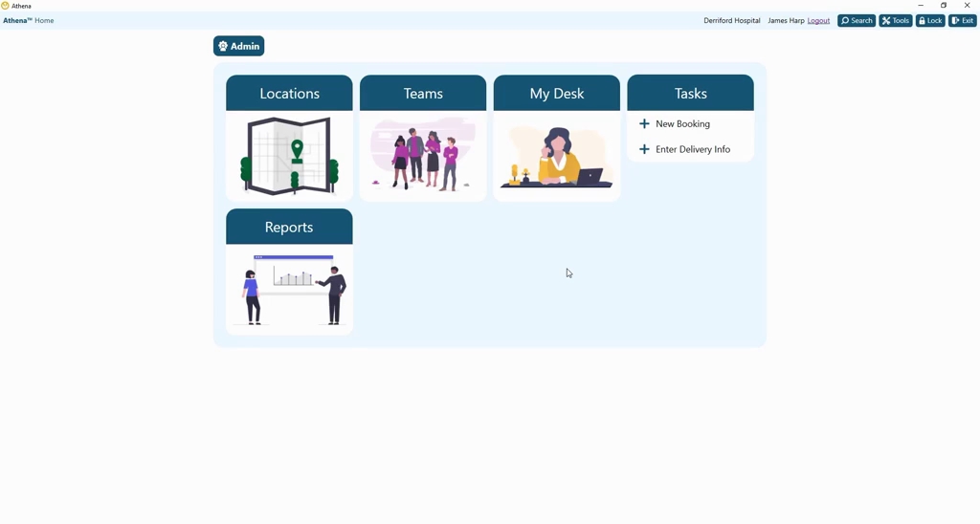
Task: Select Enter Delivery Info task
Action: click(x=693, y=149)
